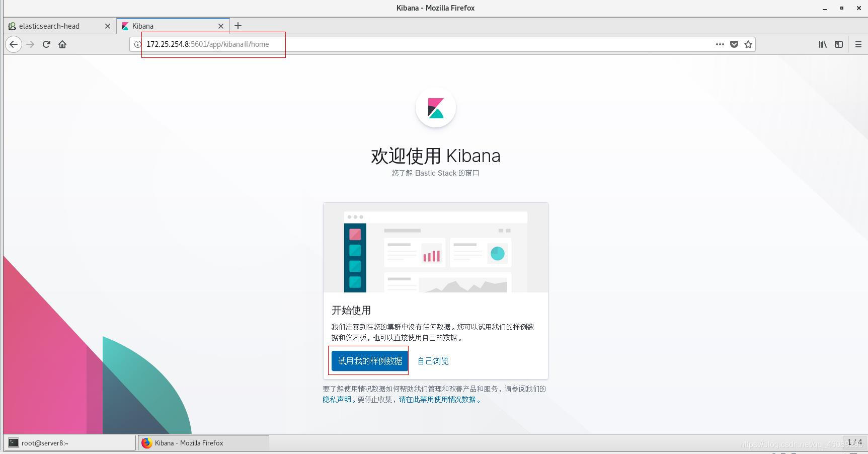The width and height of the screenshot is (868, 454).
Task: Click the 开始使用 card title
Action: 351,310
